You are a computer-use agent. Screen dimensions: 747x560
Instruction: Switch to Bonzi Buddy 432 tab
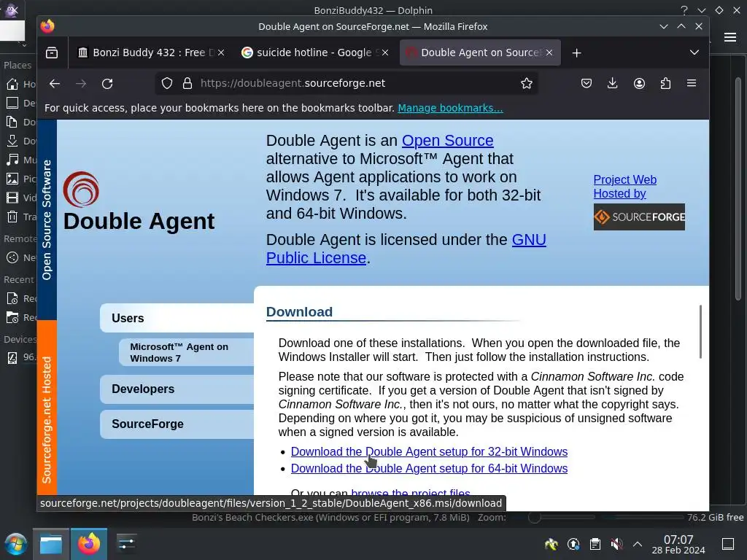[x=149, y=52]
